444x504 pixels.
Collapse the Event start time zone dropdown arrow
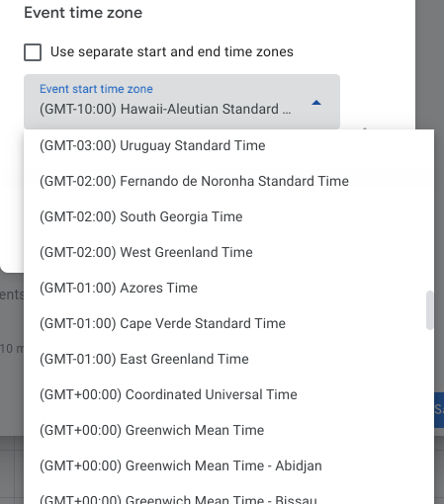pyautogui.click(x=316, y=103)
